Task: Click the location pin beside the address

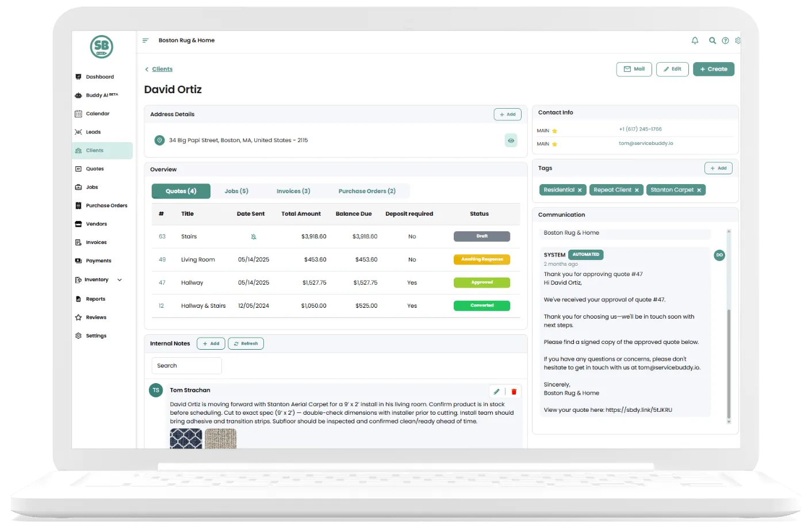Action: [x=159, y=140]
